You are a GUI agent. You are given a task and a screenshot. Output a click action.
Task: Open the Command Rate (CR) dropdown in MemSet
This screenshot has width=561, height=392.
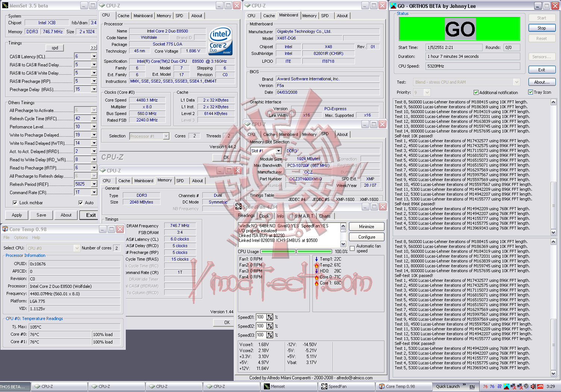click(x=94, y=192)
